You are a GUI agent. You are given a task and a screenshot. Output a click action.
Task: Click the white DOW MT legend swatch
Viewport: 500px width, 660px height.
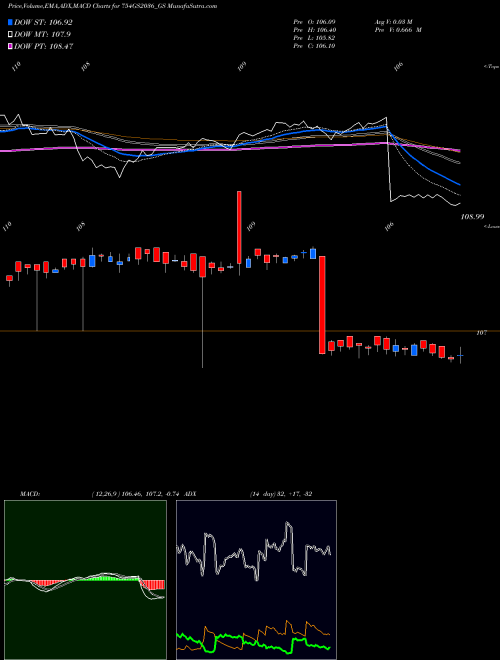coord(10,35)
